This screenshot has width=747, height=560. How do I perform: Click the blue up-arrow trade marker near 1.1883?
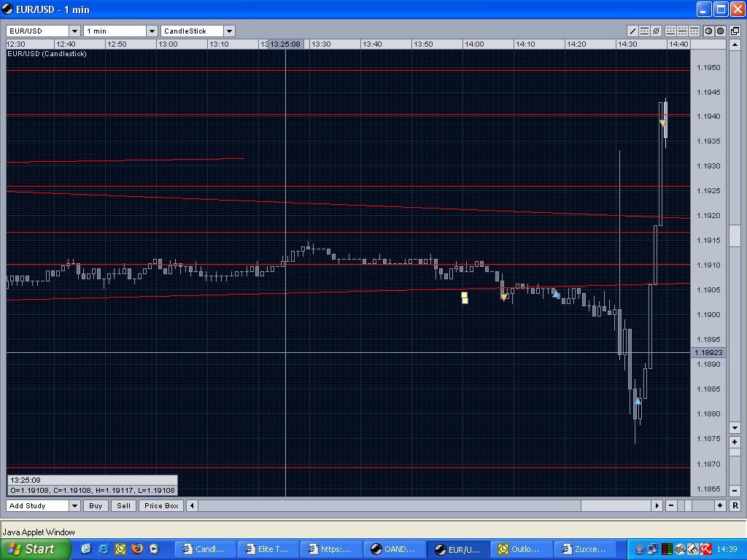pos(638,401)
